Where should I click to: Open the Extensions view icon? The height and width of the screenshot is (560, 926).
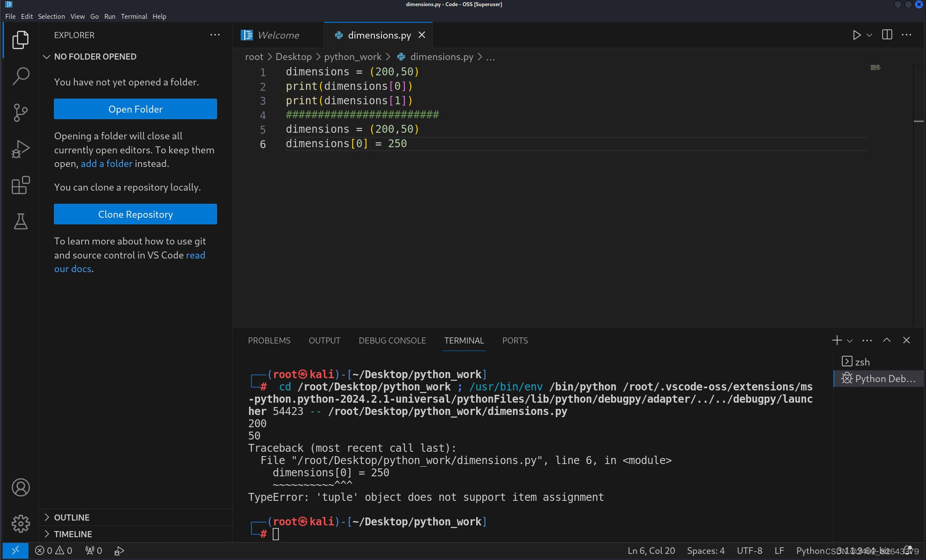pos(21,185)
